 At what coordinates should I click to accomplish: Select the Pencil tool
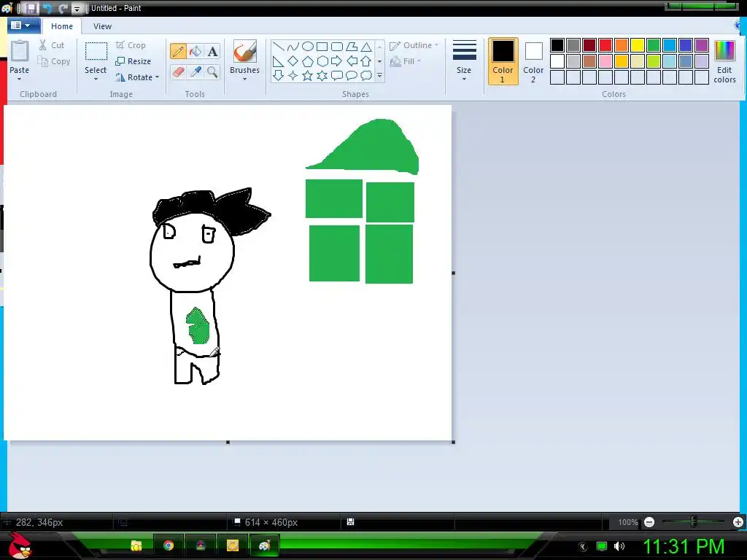(x=178, y=51)
